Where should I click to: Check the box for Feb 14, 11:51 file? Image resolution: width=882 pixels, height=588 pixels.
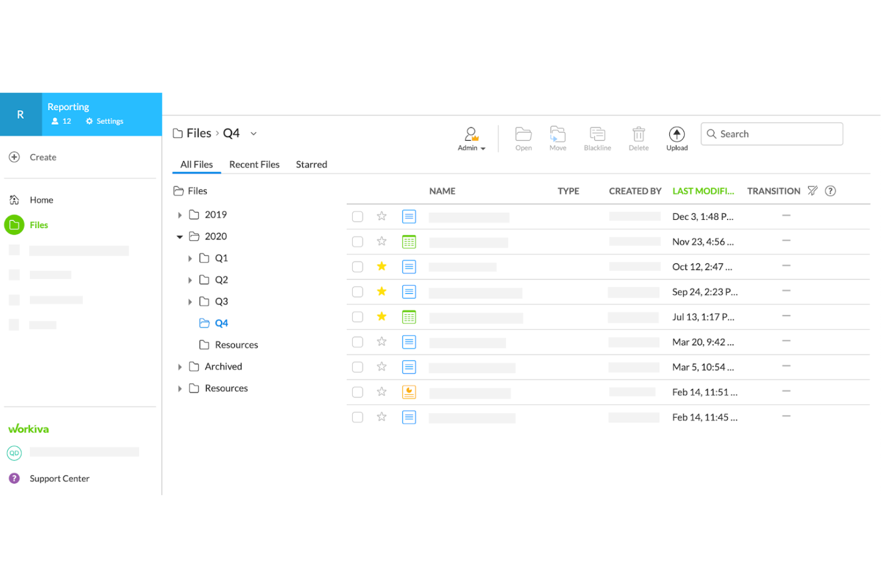click(358, 392)
